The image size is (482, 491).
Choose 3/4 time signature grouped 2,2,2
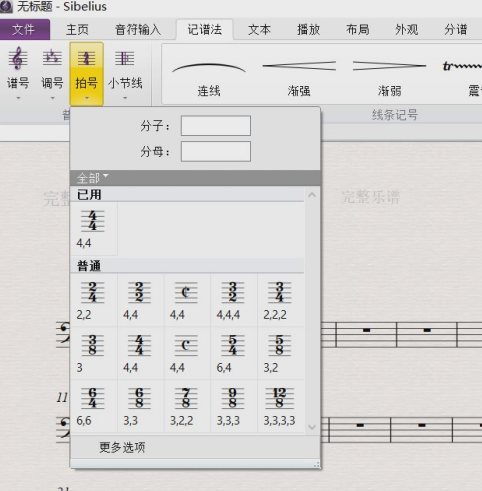click(280, 300)
